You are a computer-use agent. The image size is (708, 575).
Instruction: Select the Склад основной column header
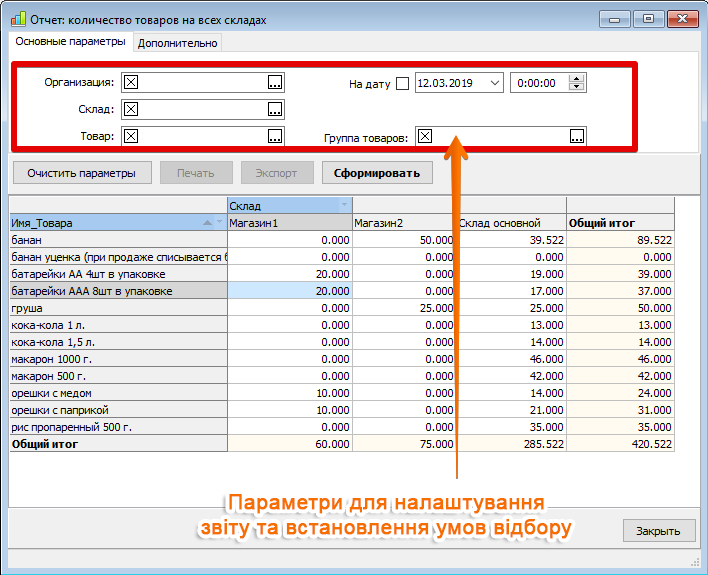pos(512,223)
